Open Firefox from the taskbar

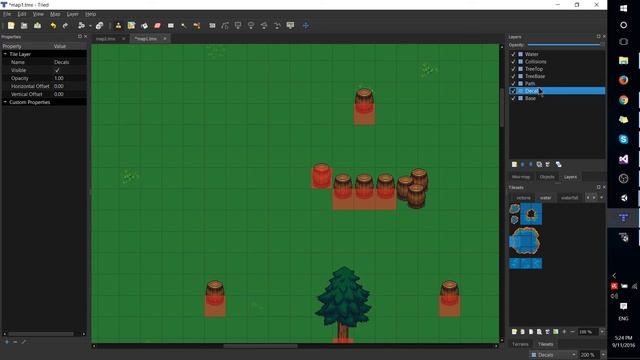pos(623,80)
